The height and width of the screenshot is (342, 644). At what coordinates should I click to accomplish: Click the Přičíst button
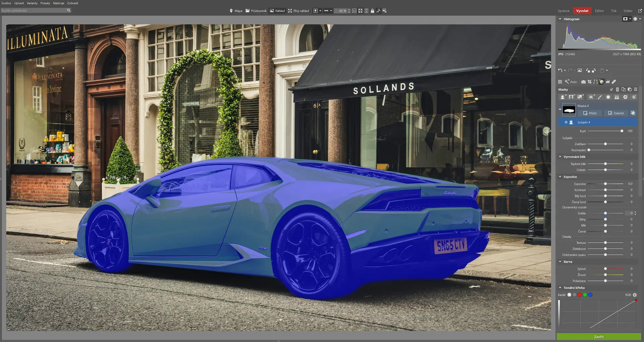(x=590, y=113)
